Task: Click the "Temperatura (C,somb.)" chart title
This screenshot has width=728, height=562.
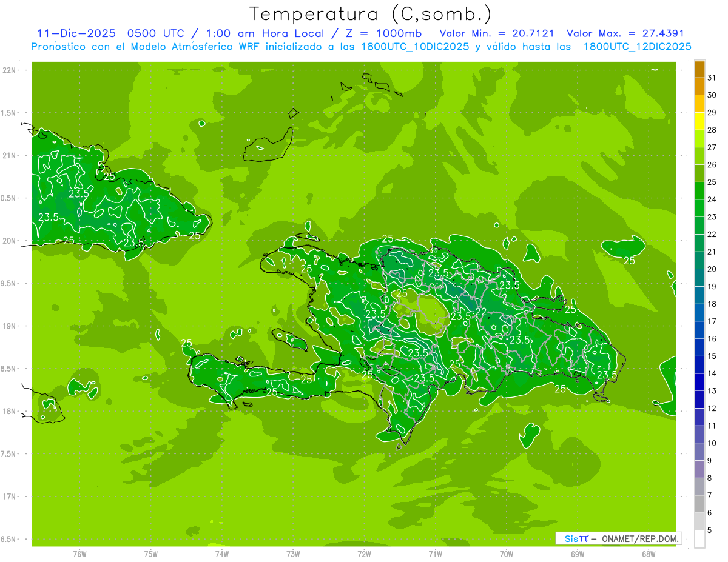Action: pyautogui.click(x=371, y=14)
